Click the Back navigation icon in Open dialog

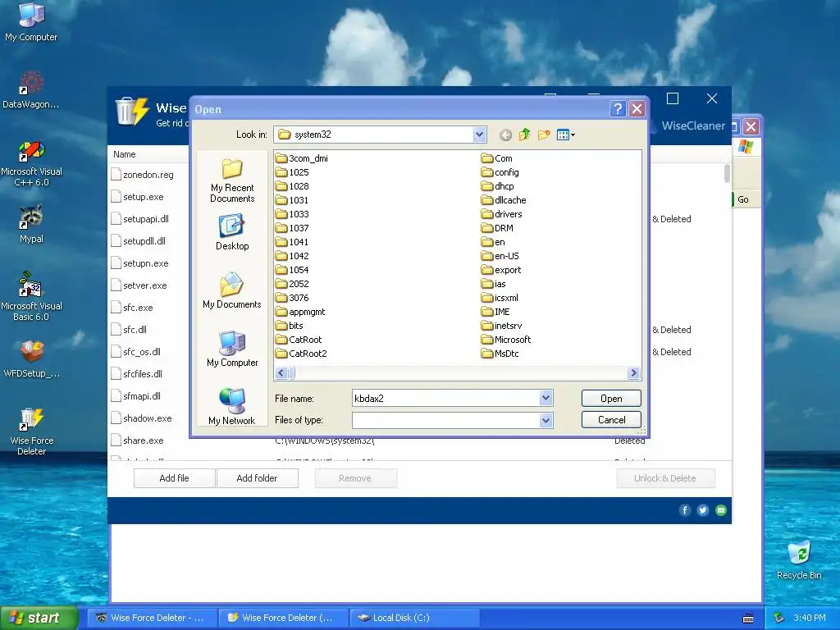point(505,135)
